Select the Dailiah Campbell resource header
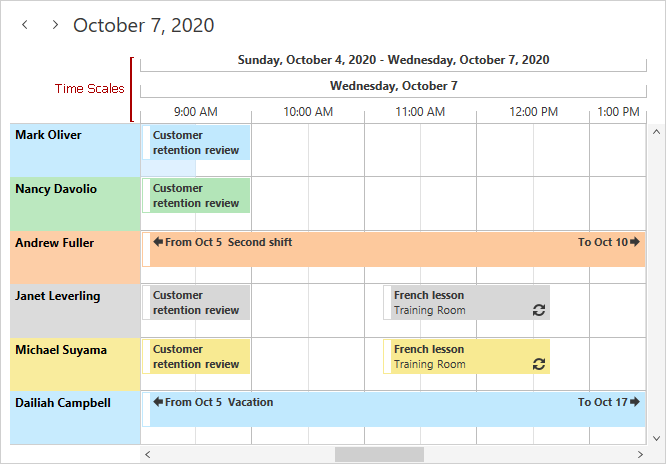This screenshot has height=464, width=666. coord(75,418)
